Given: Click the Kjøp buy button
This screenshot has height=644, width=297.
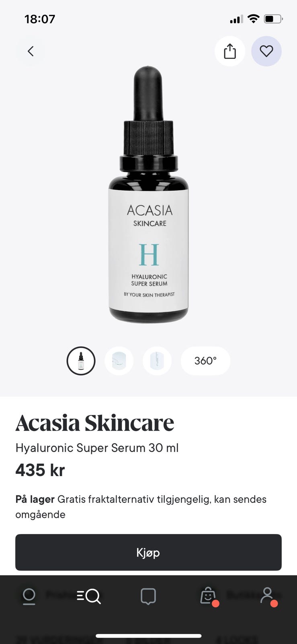Looking at the screenshot, I should point(148,552).
